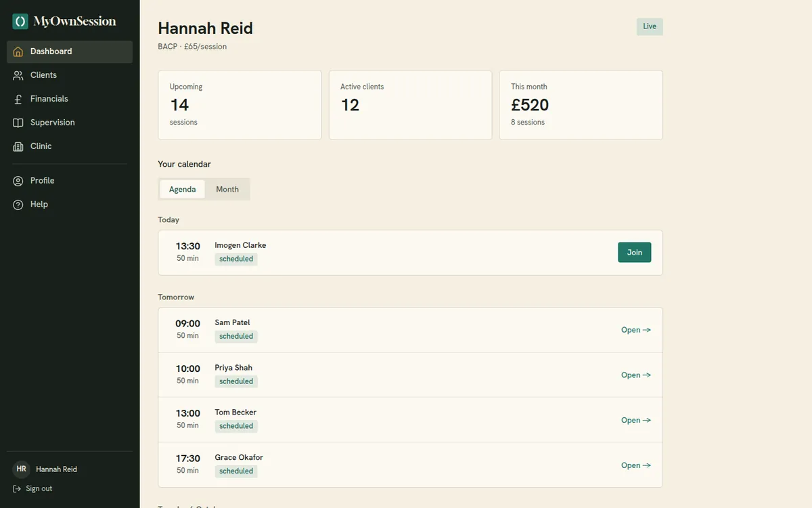Click the 13:30 time entry
This screenshot has height=508, width=812.
(x=188, y=247)
